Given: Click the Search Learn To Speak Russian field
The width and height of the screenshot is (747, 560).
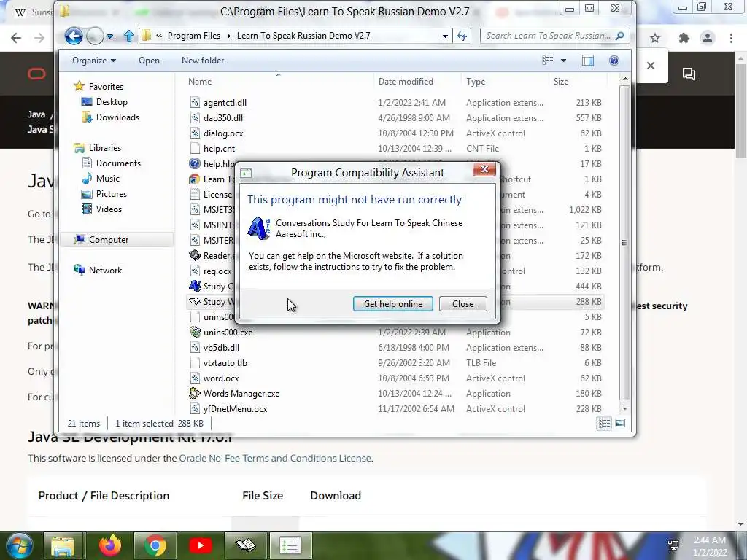Looking at the screenshot, I should pyautogui.click(x=555, y=36).
